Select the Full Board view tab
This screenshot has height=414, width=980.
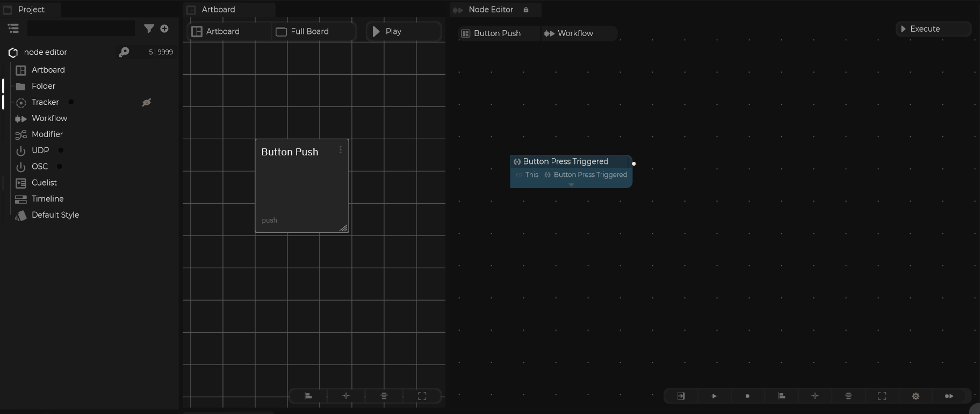point(309,32)
